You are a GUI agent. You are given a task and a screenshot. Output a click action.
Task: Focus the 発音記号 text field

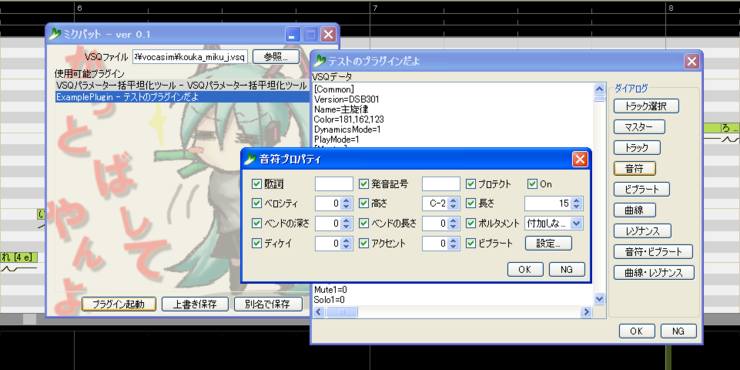[441, 184]
